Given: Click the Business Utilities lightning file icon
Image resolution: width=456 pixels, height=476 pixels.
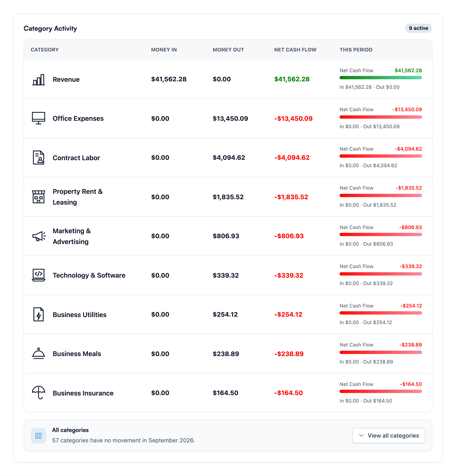Looking at the screenshot, I should click(x=39, y=314).
